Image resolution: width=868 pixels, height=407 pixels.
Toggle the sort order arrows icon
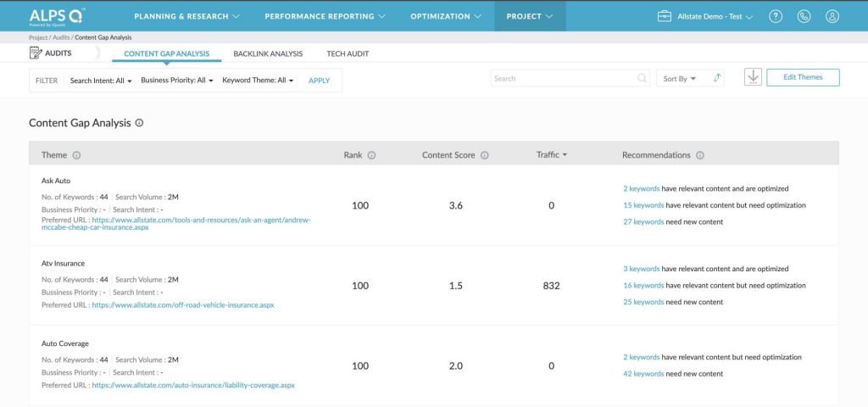click(717, 78)
